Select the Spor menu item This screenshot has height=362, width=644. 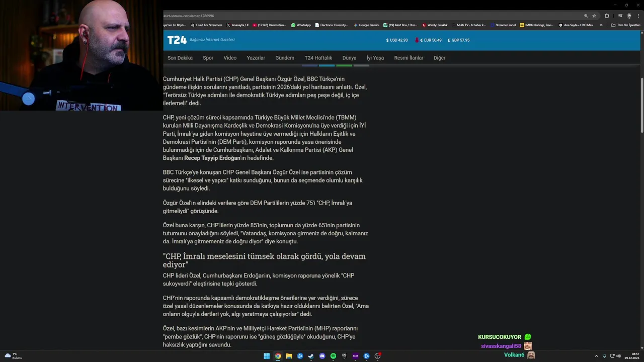208,58
